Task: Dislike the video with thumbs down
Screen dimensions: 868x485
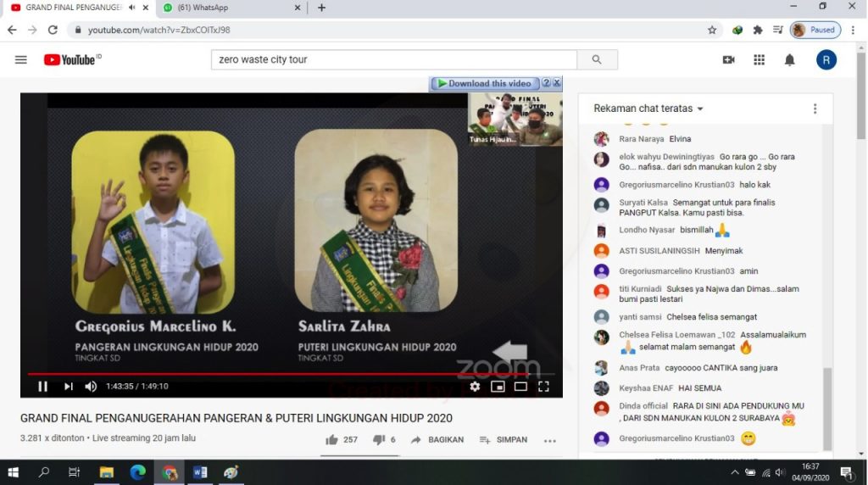Action: point(379,440)
